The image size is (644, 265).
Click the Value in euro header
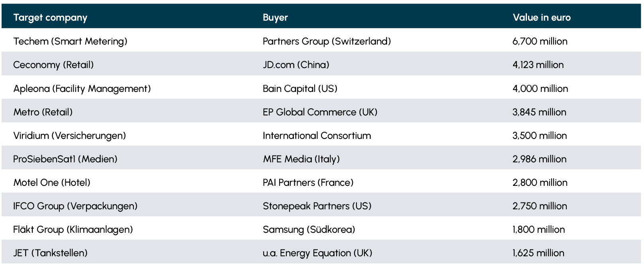pyautogui.click(x=541, y=18)
